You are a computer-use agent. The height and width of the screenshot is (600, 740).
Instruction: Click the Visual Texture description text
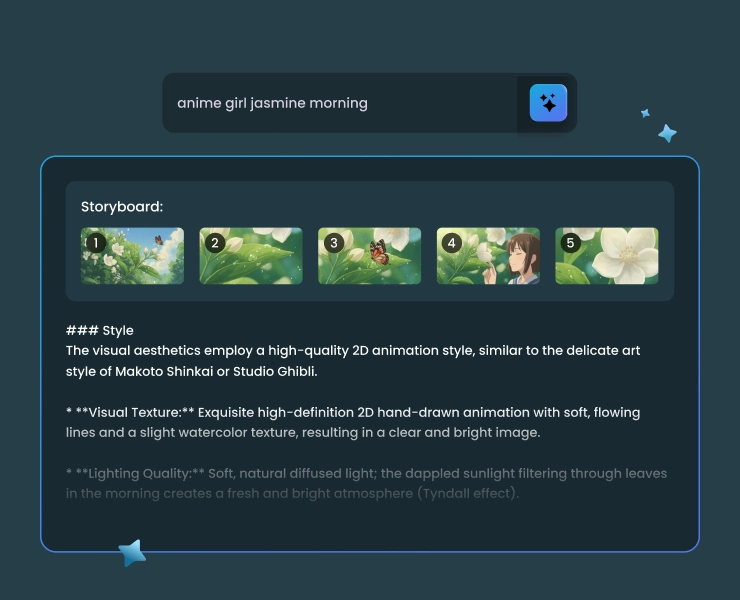352,422
